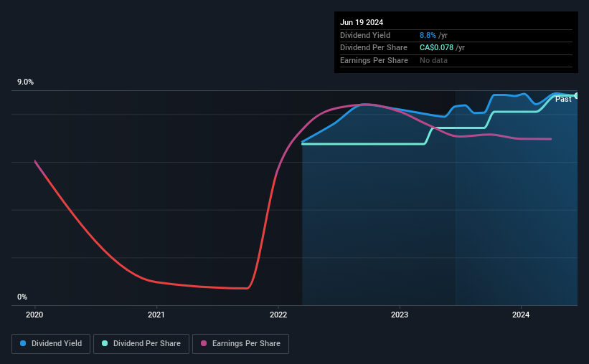Click the 2022 x-axis label
Image resolution: width=589 pixels, height=364 pixels.
(x=278, y=315)
